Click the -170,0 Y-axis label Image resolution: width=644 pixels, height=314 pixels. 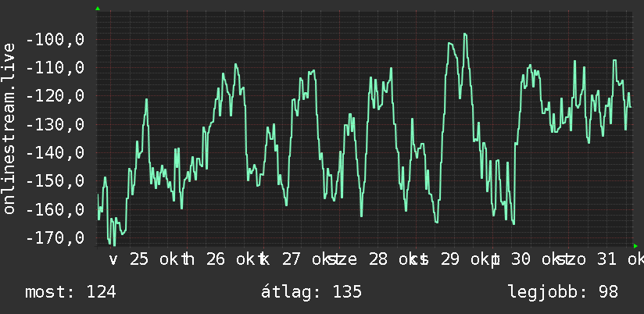tap(55, 237)
